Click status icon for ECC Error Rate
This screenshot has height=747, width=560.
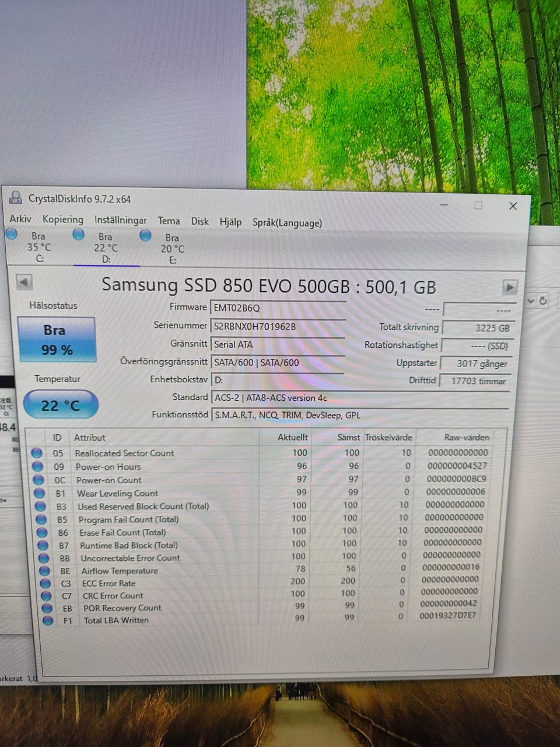pos(45,583)
